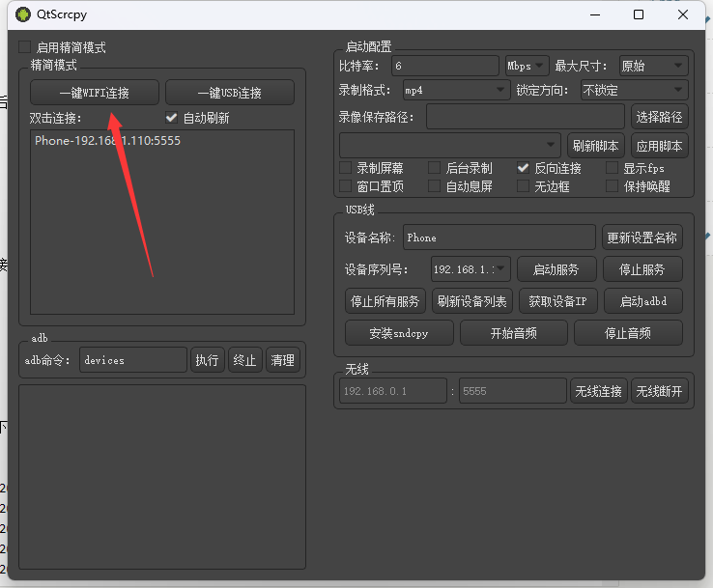This screenshot has height=588, width=713.
Task: Click the QtScrcpy app icon in title bar
Action: [23, 14]
